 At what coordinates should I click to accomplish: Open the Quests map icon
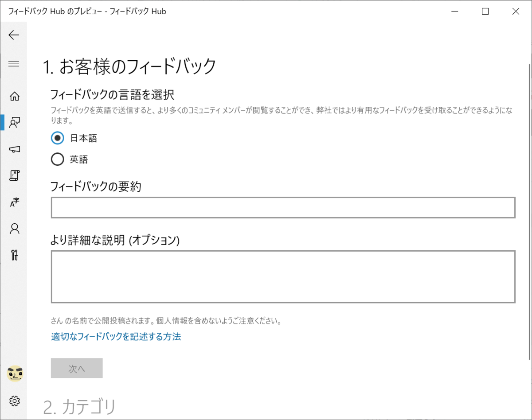pos(15,175)
